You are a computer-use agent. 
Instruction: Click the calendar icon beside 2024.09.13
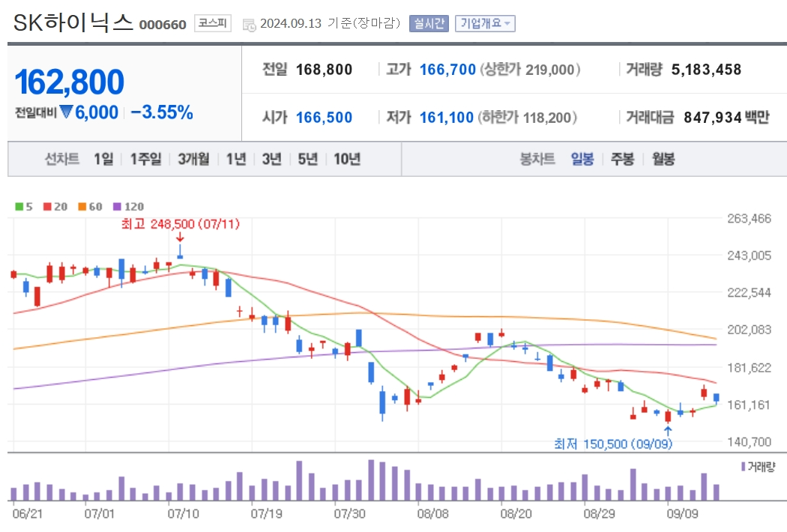pos(249,25)
